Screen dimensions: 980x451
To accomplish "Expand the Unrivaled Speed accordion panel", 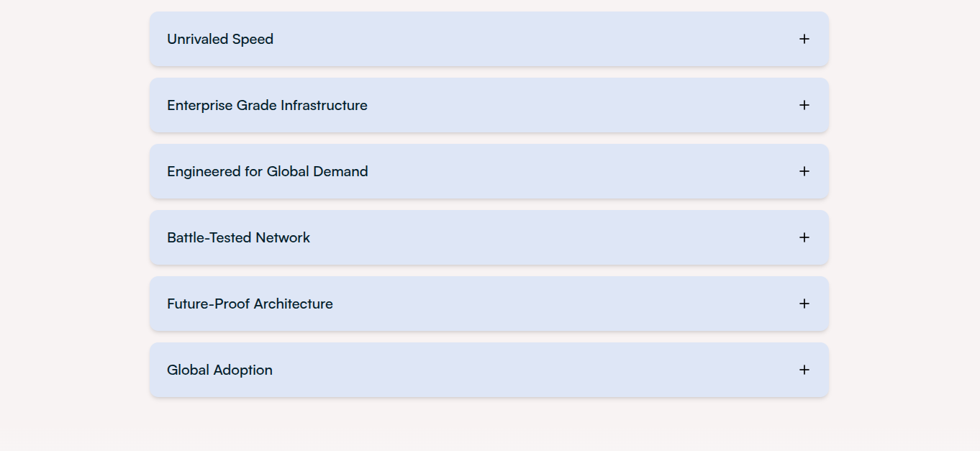I will pyautogui.click(x=489, y=39).
